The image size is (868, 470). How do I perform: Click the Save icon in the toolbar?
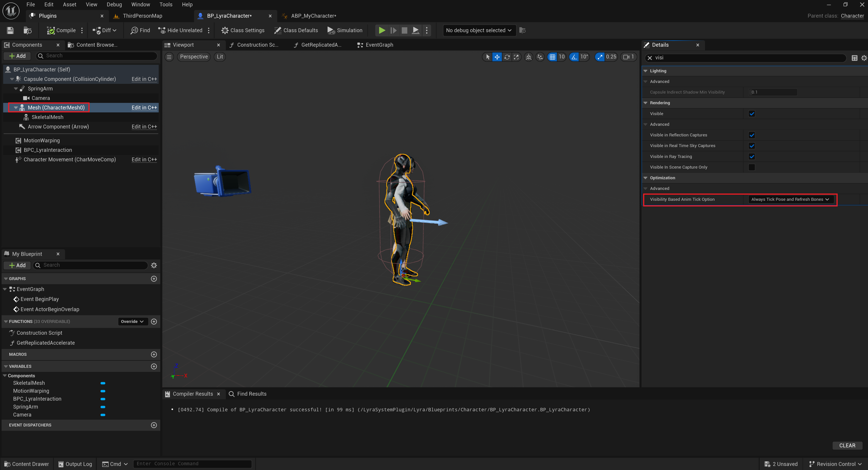10,30
